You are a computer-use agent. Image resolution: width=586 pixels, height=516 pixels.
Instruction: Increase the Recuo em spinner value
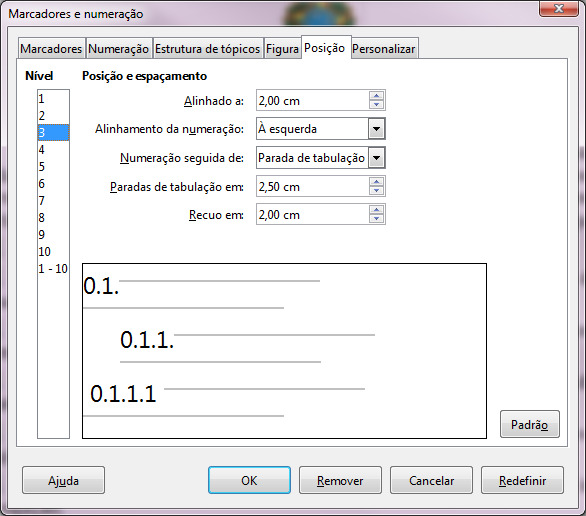[376, 210]
